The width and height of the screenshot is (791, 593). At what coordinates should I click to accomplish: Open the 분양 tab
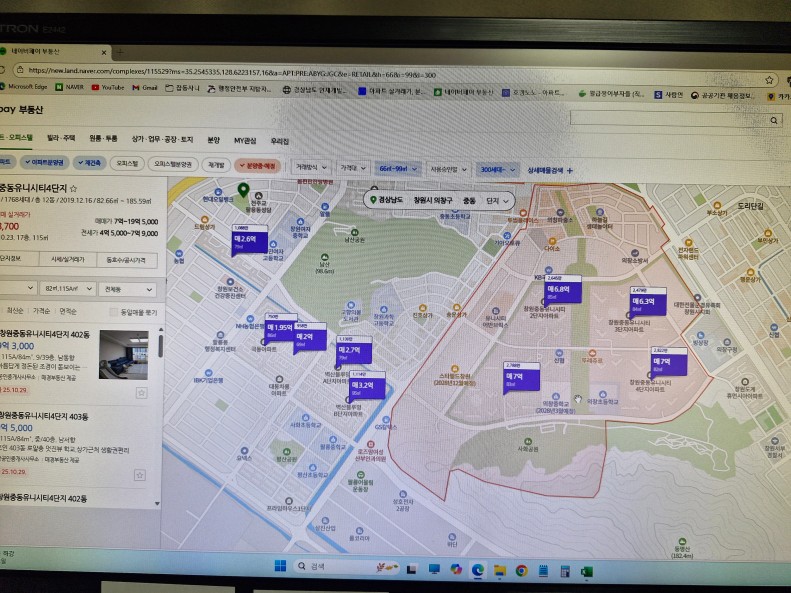pyautogui.click(x=213, y=140)
